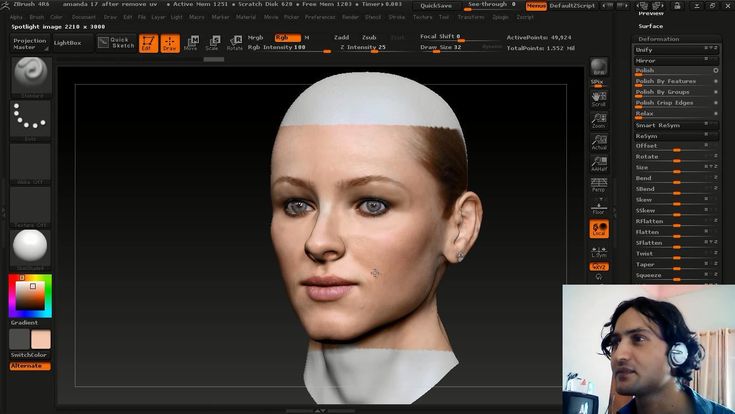Toggle Persp perspective view

click(x=599, y=185)
